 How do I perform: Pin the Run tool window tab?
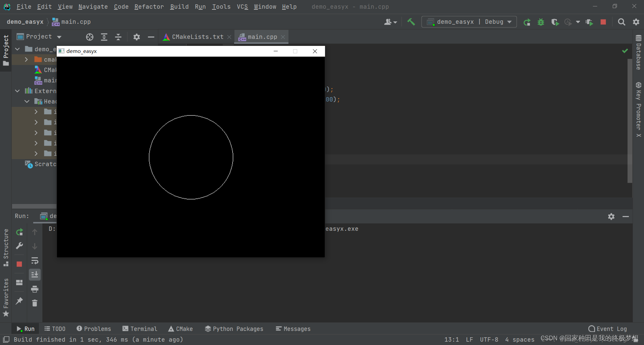pos(19,301)
